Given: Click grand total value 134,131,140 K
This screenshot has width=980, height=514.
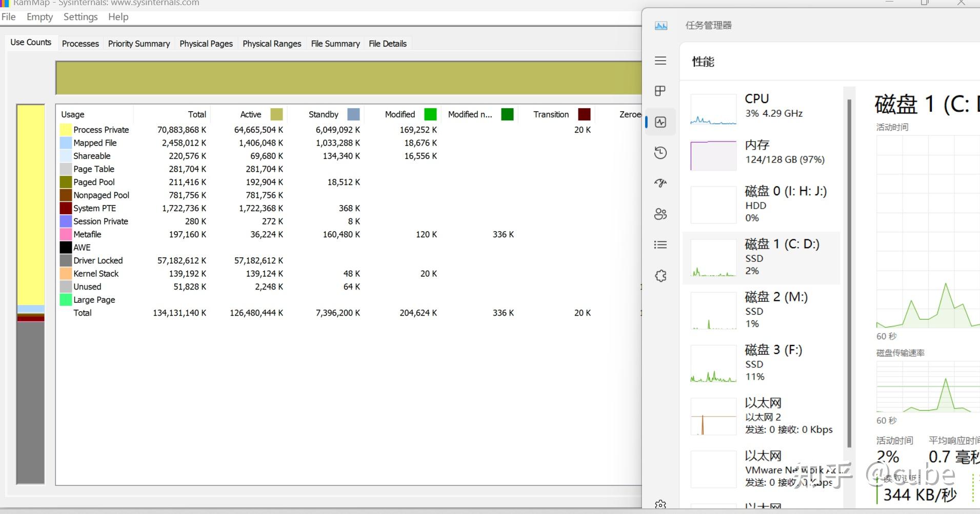Looking at the screenshot, I should click(x=179, y=313).
